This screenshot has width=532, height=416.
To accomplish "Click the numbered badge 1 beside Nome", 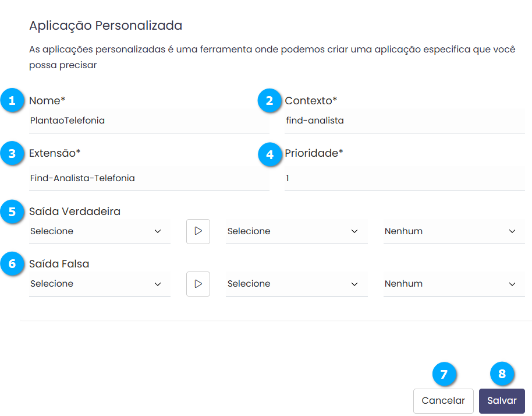I will click(12, 101).
